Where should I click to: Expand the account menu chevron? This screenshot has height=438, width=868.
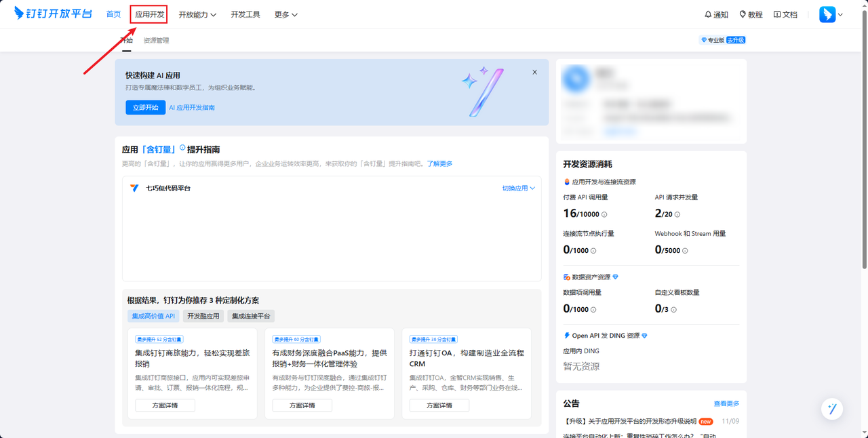[841, 14]
